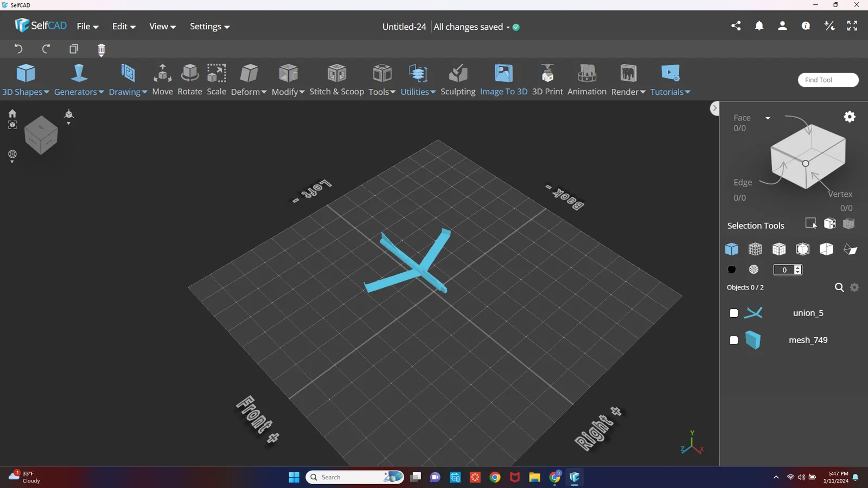868x488 pixels.
Task: Click the Copy objects icon
Action: click(x=74, y=49)
